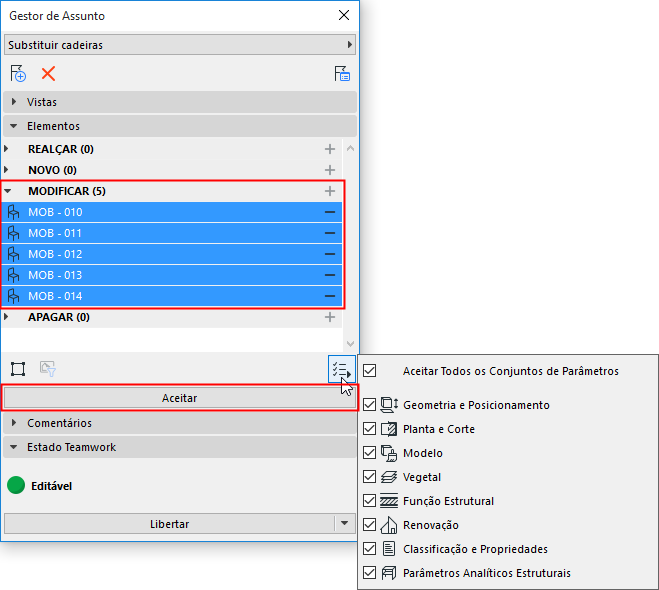This screenshot has height=590, width=659.
Task: Select the Função Estrutural menu entry
Action: 448,501
